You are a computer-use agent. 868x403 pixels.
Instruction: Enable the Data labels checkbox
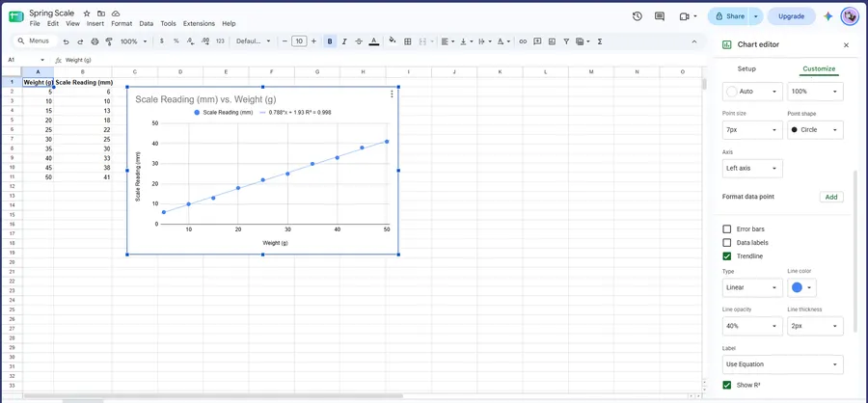pos(727,242)
